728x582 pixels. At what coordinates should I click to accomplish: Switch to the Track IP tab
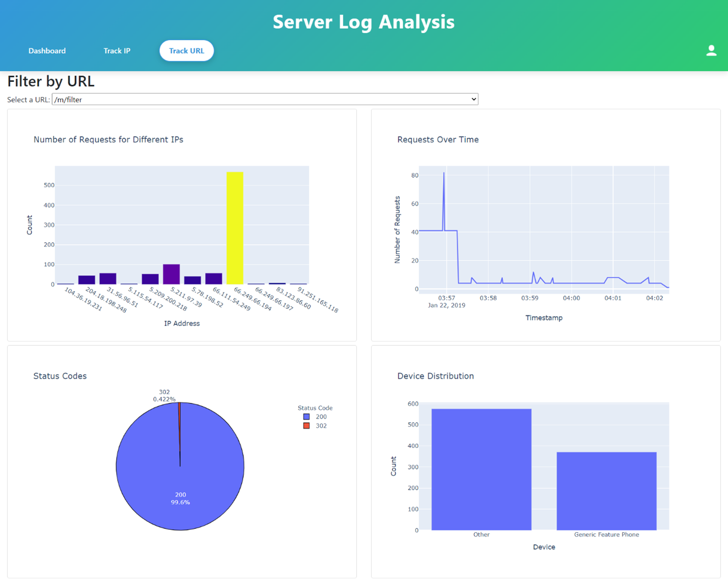click(117, 51)
